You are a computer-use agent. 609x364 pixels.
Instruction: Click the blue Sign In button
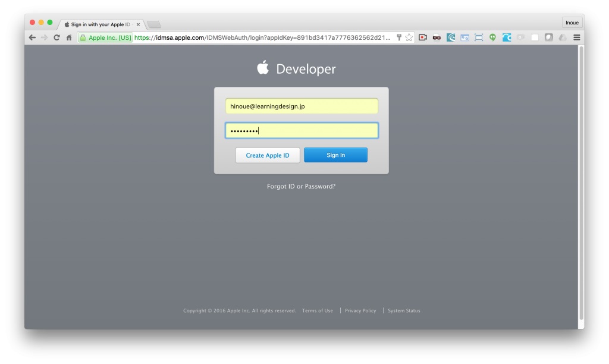(x=335, y=155)
